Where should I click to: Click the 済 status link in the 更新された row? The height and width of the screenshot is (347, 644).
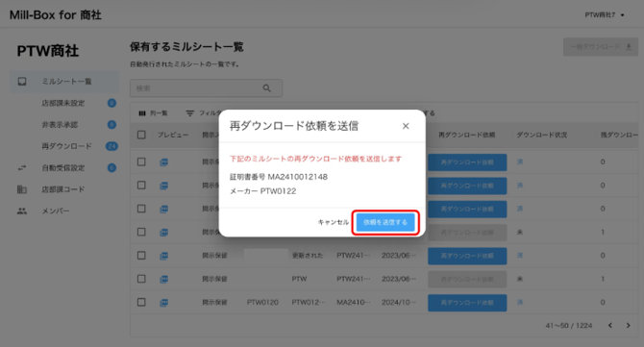tap(520, 256)
